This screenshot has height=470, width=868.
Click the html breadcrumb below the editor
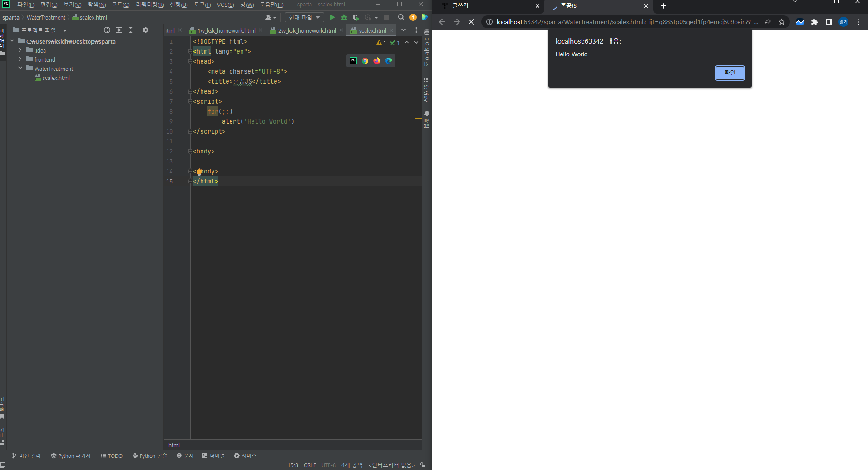(174, 445)
